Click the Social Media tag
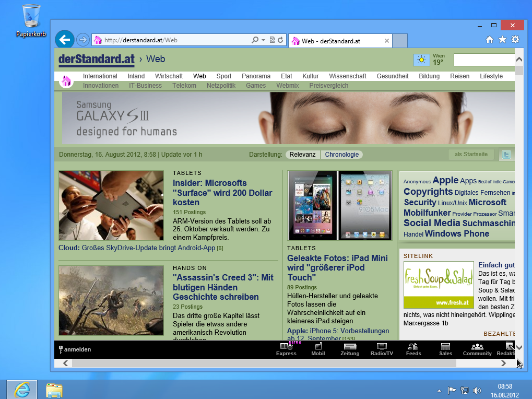532x399 pixels. tap(432, 223)
